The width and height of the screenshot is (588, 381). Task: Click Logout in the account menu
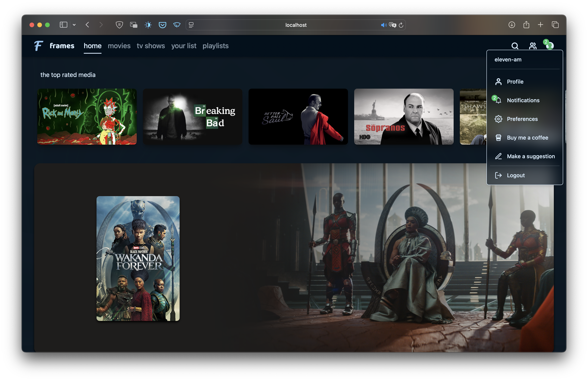(x=516, y=175)
